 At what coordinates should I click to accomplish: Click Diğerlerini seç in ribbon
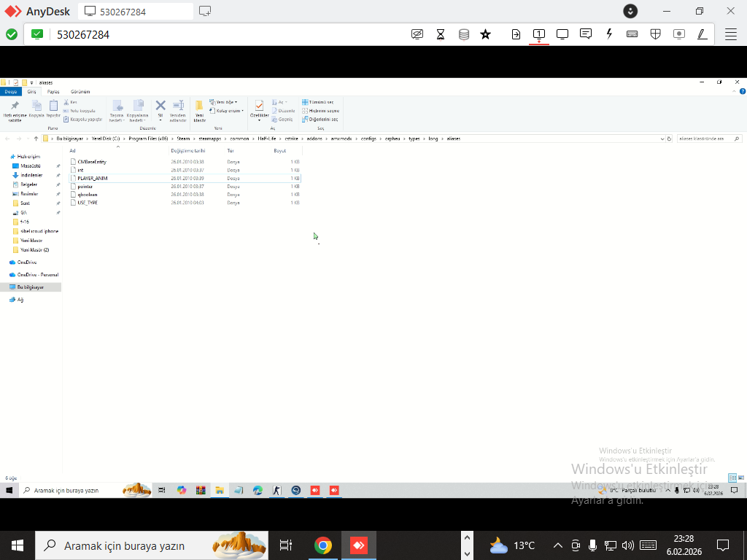(x=320, y=119)
